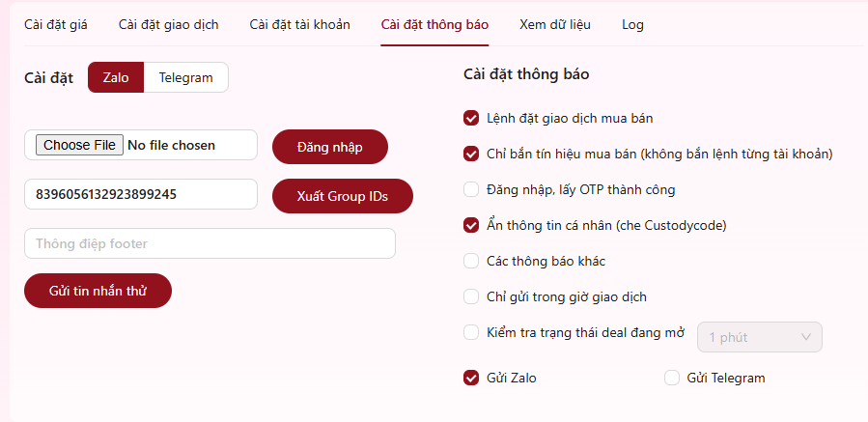Open the 1 phút interval dropdown
This screenshot has width=868, height=422.
[760, 337]
